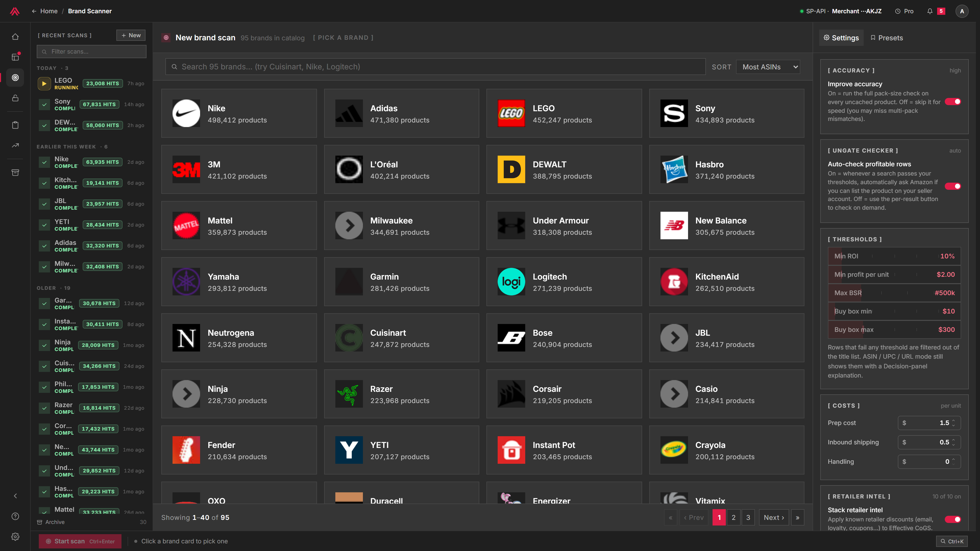Image resolution: width=980 pixels, height=551 pixels.
Task: Select the Brand Scanner target icon in sidebar
Action: 15,78
